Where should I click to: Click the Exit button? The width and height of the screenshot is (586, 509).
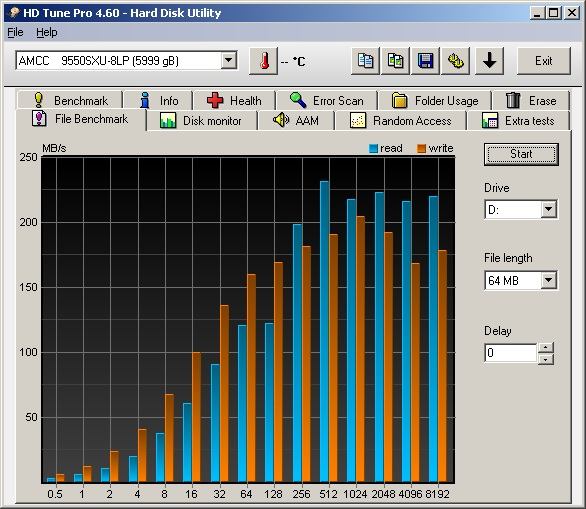(x=543, y=61)
